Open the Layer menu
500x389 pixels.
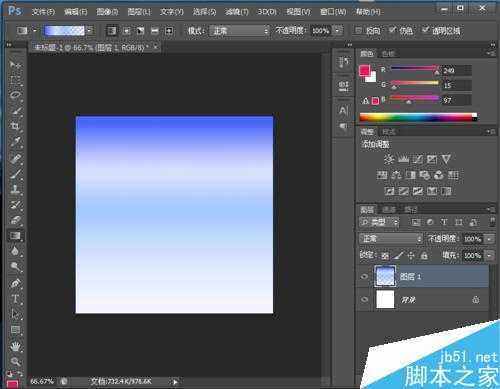tap(139, 12)
